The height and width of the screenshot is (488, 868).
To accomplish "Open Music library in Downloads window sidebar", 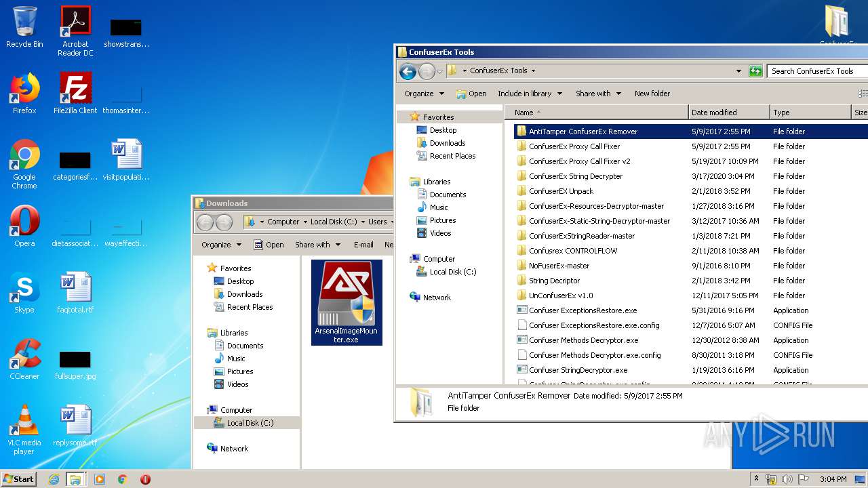I will point(236,359).
